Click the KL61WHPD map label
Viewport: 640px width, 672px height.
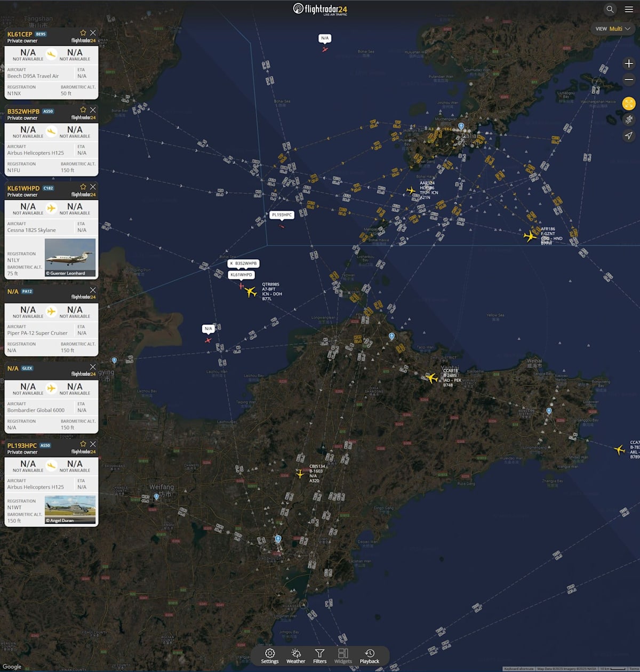tap(242, 275)
